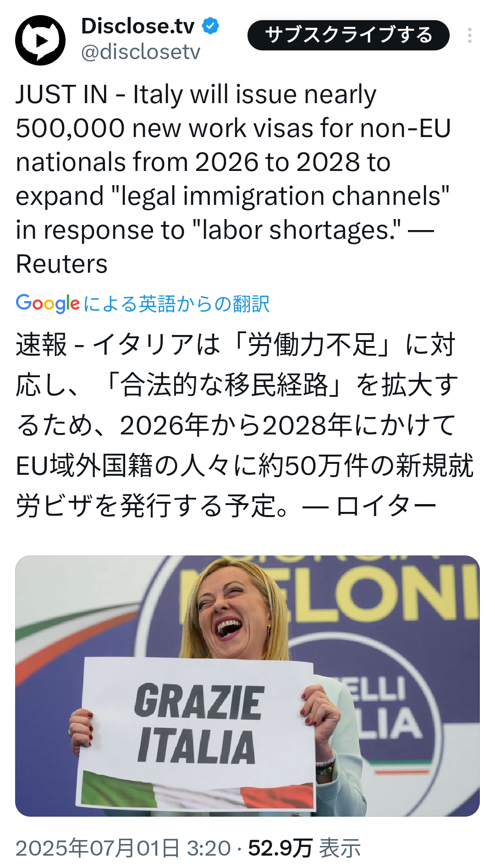Tap the @disclosetv handle
The width and height of the screenshot is (495, 868).
point(141,52)
